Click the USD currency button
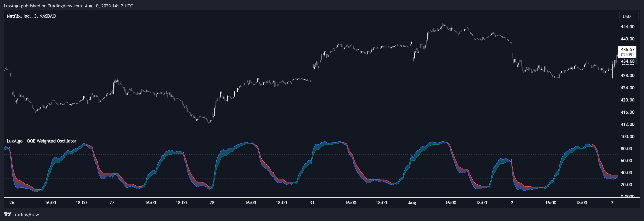644x221 pixels. (629, 16)
